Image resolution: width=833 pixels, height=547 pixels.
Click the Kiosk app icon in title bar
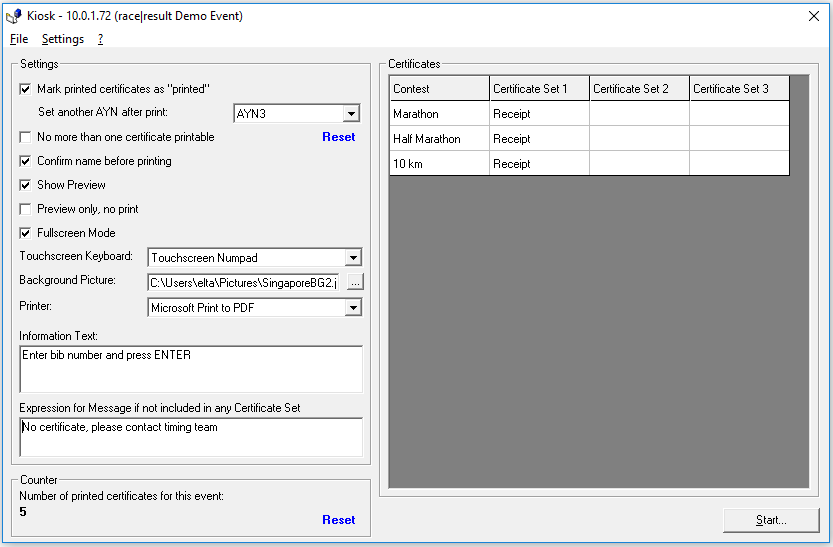coord(14,16)
